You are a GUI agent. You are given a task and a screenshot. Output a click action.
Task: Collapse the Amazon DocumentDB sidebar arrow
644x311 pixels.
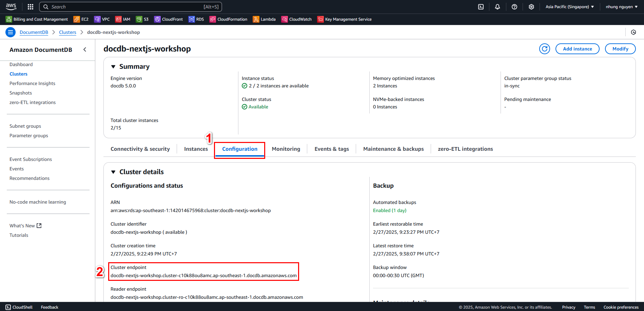click(x=85, y=49)
